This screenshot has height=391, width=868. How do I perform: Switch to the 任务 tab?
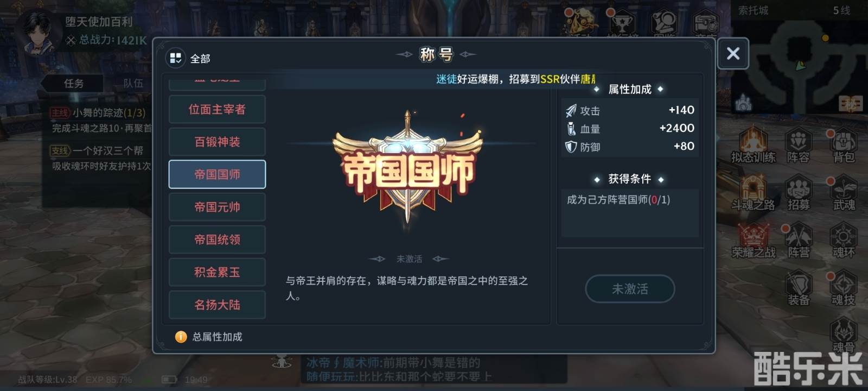[x=74, y=83]
